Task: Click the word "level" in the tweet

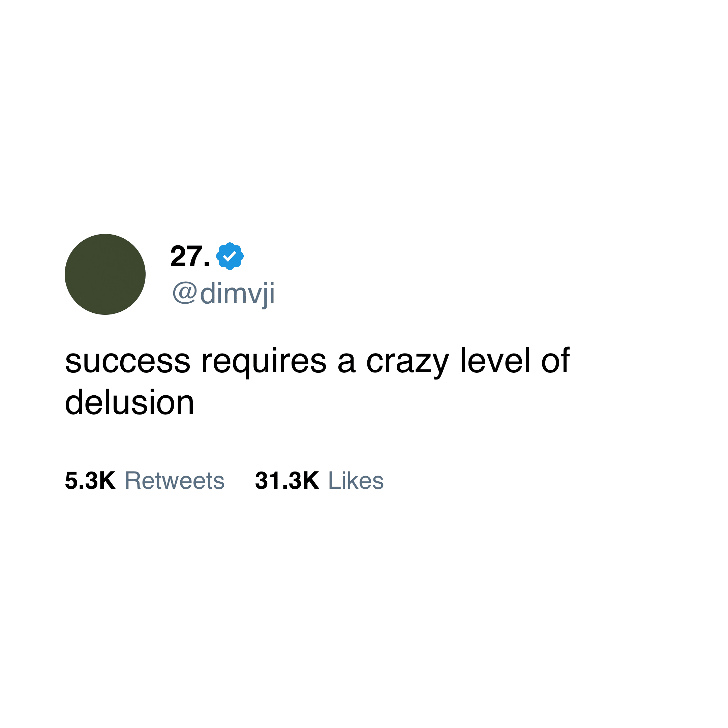Action: (x=495, y=361)
